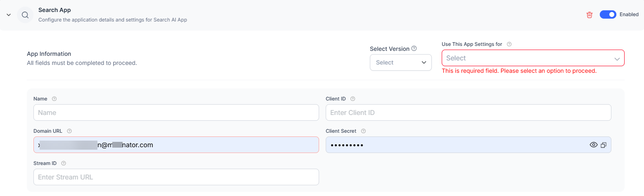Copy the Client Secret value
The width and height of the screenshot is (644, 196).
coord(603,145)
